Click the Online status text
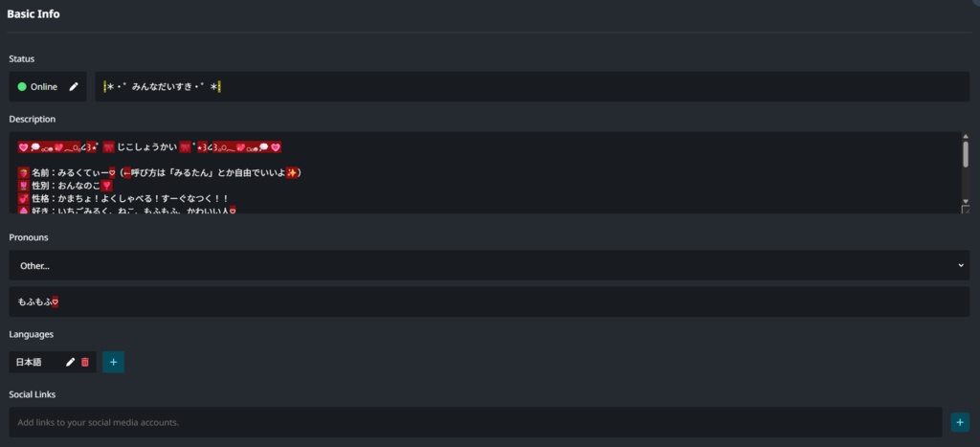This screenshot has width=980, height=447. 44,87
